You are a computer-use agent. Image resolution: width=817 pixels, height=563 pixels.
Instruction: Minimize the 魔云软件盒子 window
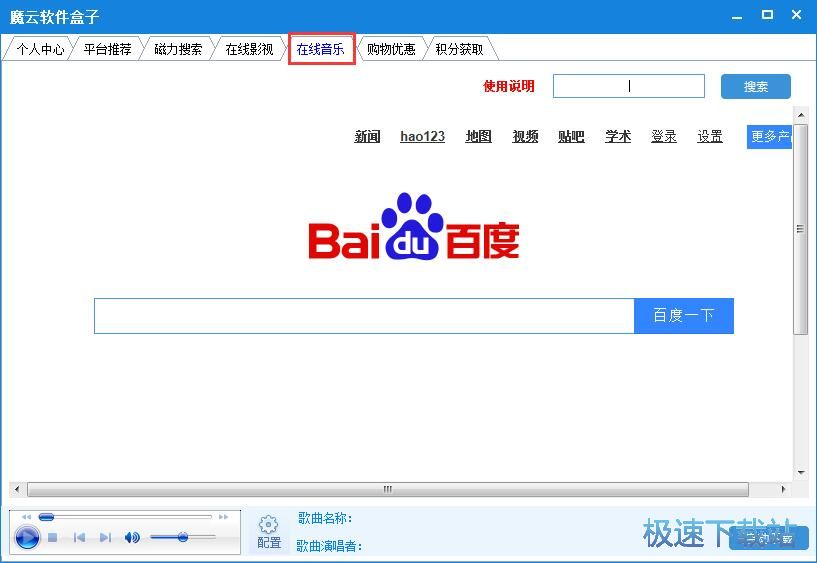click(x=737, y=16)
